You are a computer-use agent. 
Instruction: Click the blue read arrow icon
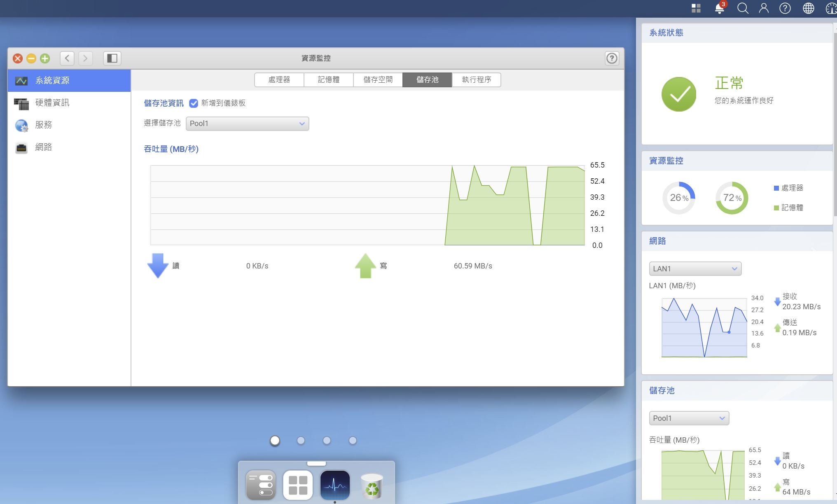[x=158, y=266]
